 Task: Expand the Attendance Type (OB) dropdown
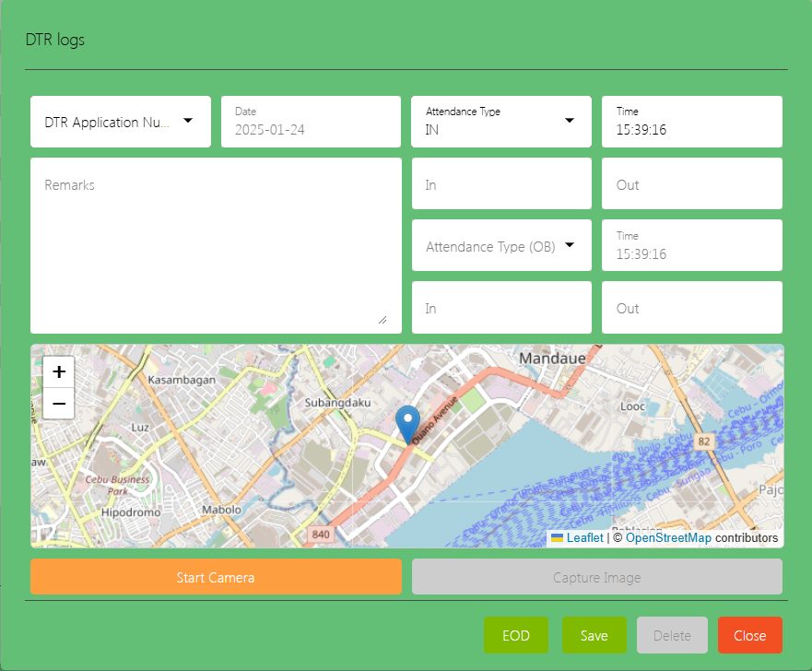(500, 245)
